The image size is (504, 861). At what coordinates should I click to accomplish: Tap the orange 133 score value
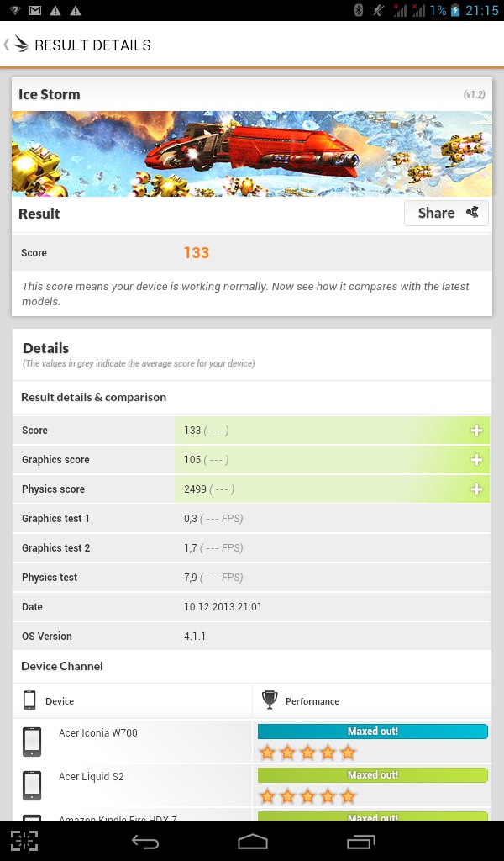[197, 253]
